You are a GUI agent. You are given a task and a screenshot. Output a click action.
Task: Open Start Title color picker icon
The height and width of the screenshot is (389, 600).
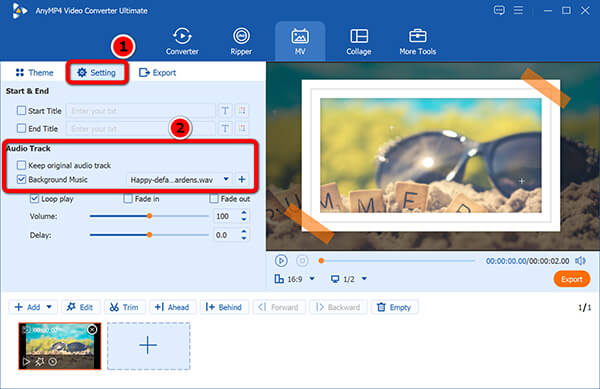tap(242, 111)
